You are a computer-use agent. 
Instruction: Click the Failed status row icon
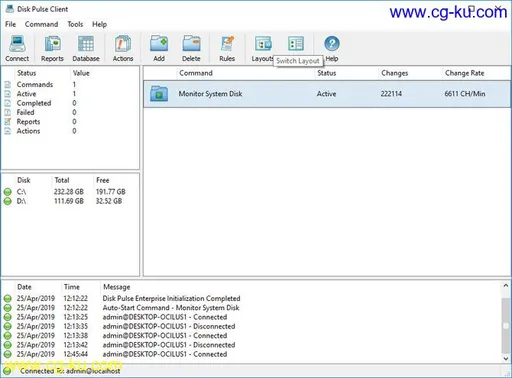tap(8, 112)
